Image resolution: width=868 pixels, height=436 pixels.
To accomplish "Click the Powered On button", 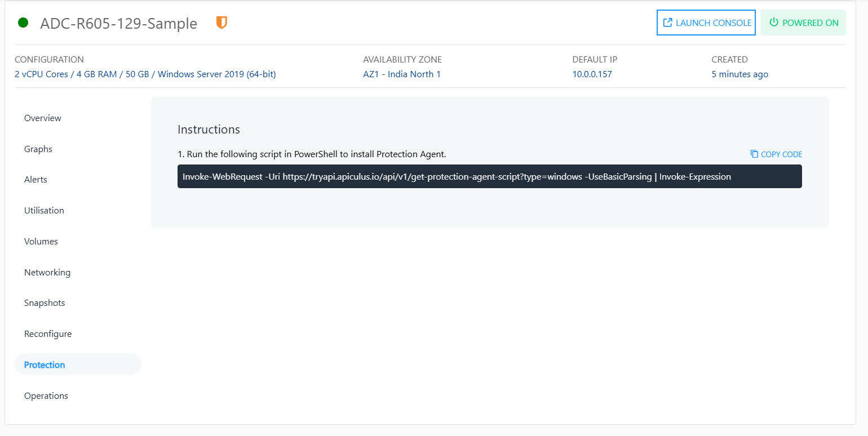I will (x=803, y=22).
